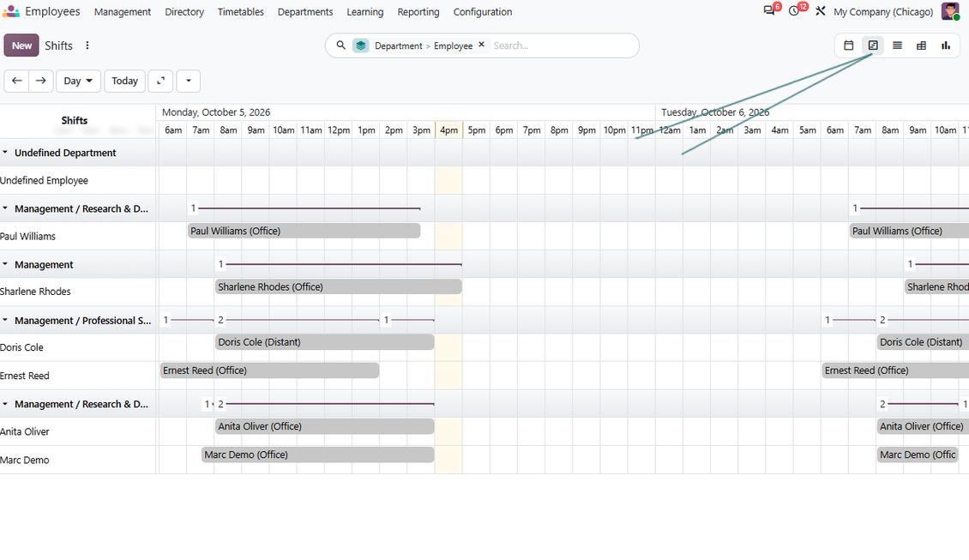Open the Learning menu

click(364, 12)
